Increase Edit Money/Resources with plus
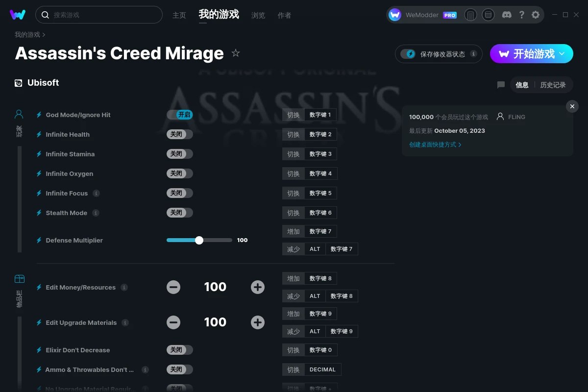Image resolution: width=588 pixels, height=392 pixels. pyautogui.click(x=258, y=287)
